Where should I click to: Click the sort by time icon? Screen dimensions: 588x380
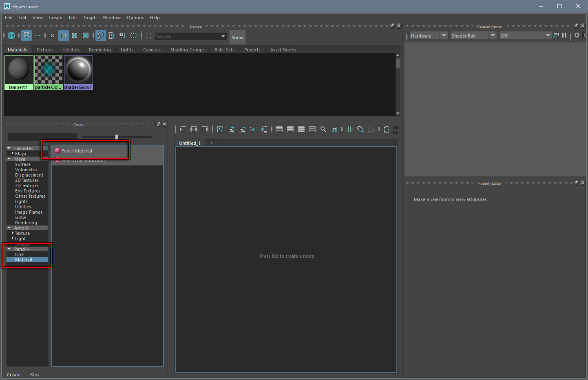[122, 35]
